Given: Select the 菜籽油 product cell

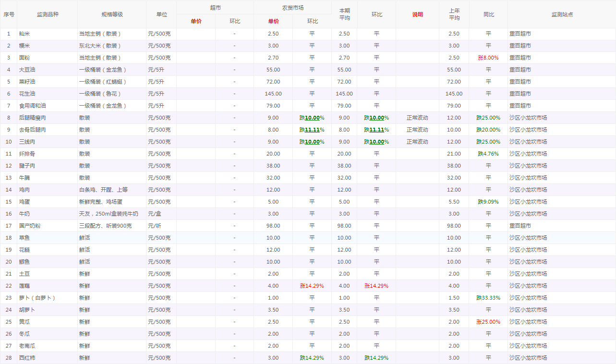Looking at the screenshot, I should tap(47, 82).
